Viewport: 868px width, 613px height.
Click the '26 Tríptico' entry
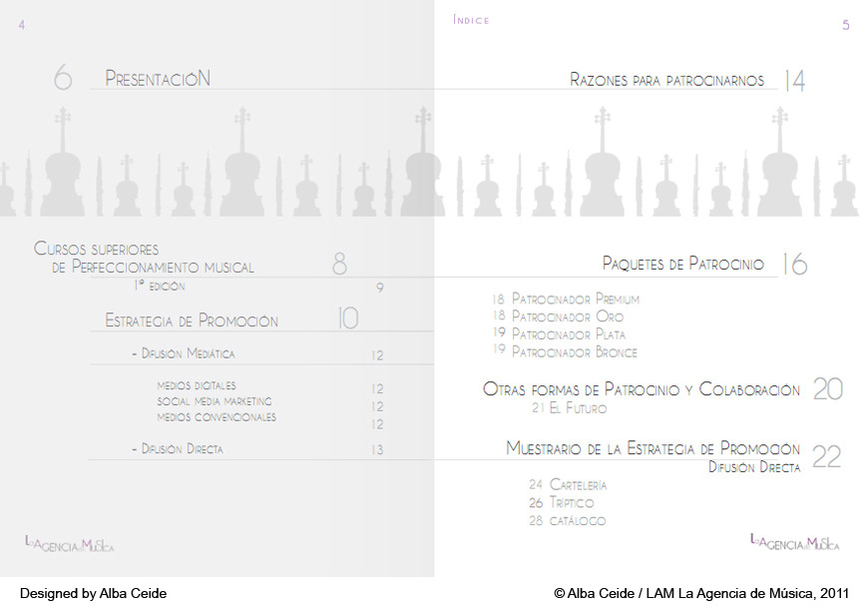562,502
